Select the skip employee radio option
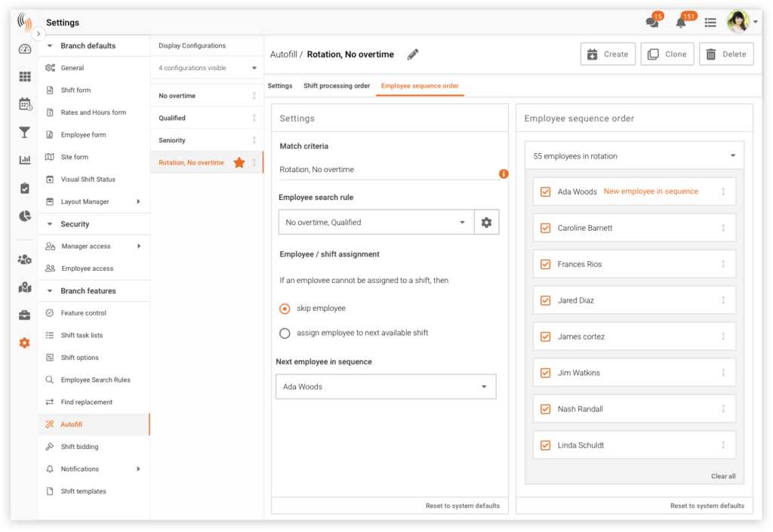 click(x=285, y=309)
